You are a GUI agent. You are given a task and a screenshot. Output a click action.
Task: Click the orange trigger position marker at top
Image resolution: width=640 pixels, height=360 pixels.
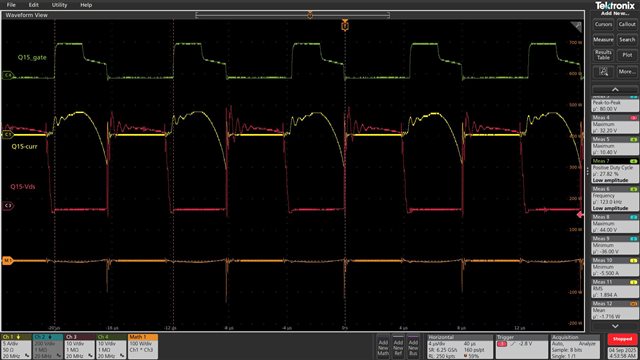tap(345, 26)
